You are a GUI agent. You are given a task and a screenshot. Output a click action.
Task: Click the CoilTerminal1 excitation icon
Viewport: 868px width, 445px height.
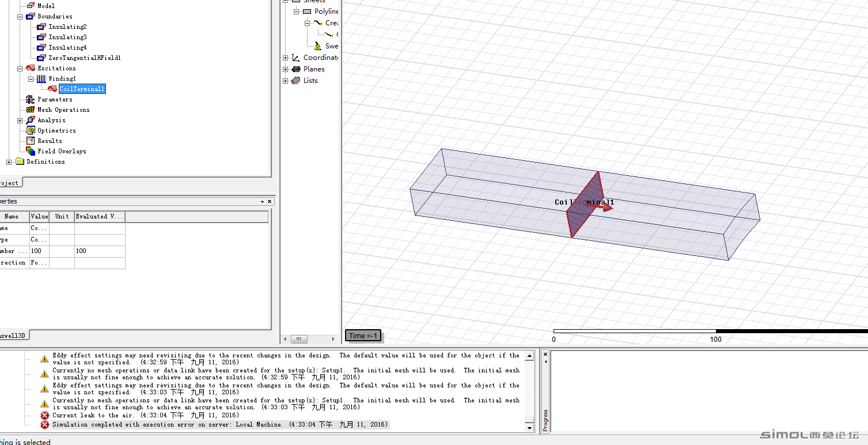click(52, 89)
